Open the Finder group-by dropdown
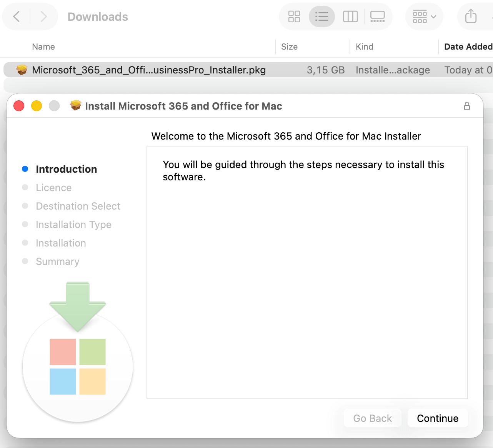 coord(424,17)
